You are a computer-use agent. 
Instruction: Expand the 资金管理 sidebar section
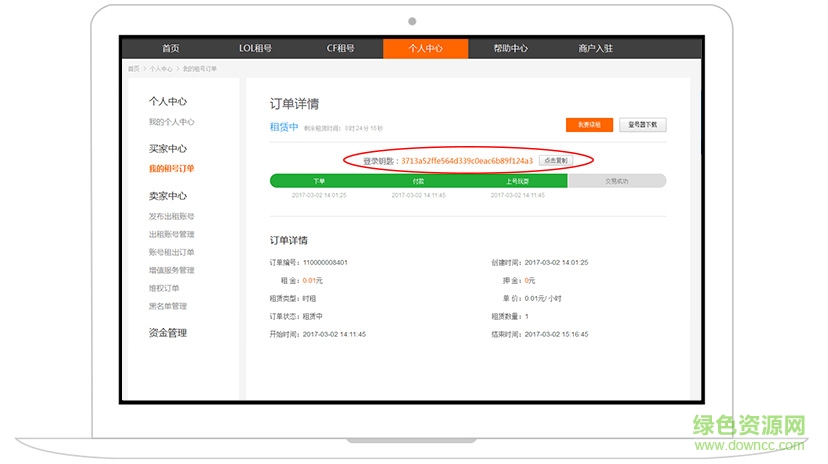tap(167, 333)
